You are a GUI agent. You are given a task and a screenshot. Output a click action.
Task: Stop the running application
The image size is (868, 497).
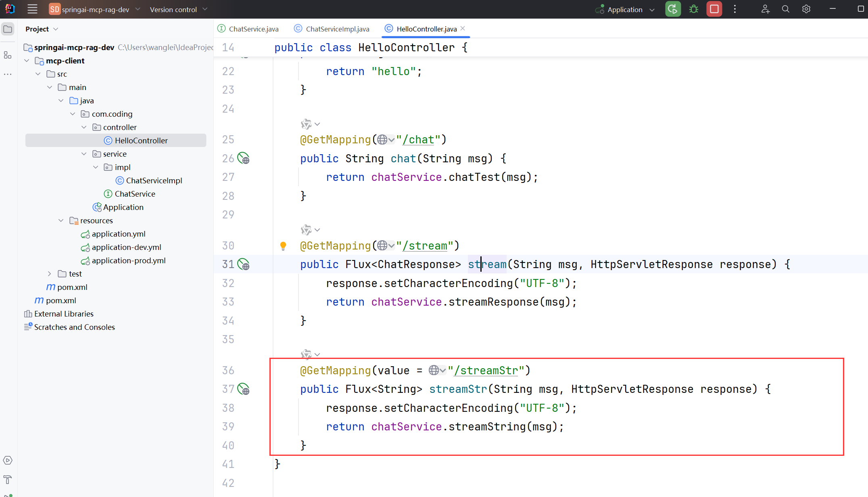[714, 9]
